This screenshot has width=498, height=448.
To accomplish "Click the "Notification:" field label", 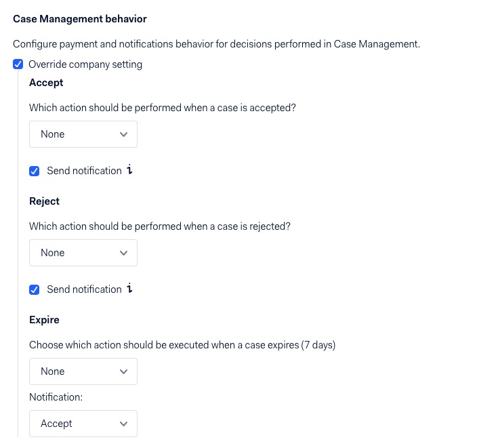I will (x=56, y=397).
